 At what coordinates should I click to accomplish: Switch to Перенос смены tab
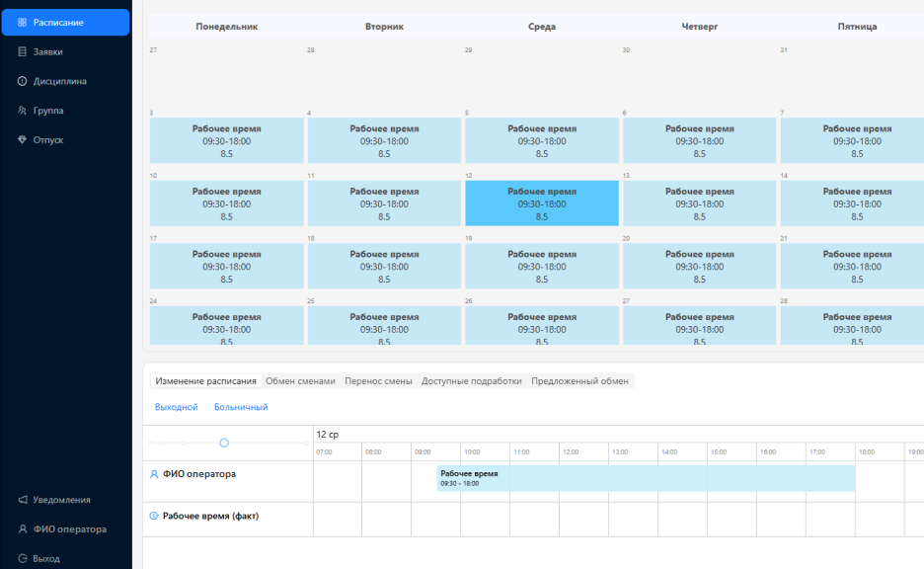pos(378,381)
